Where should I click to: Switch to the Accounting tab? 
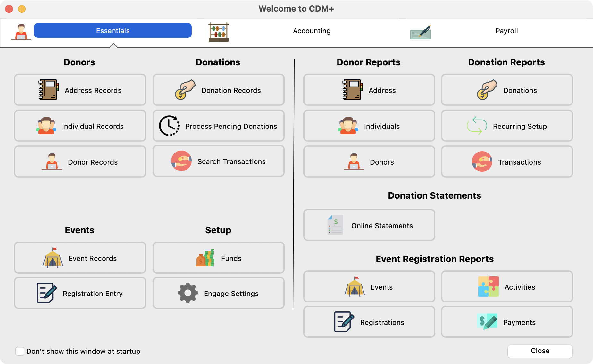[312, 31]
